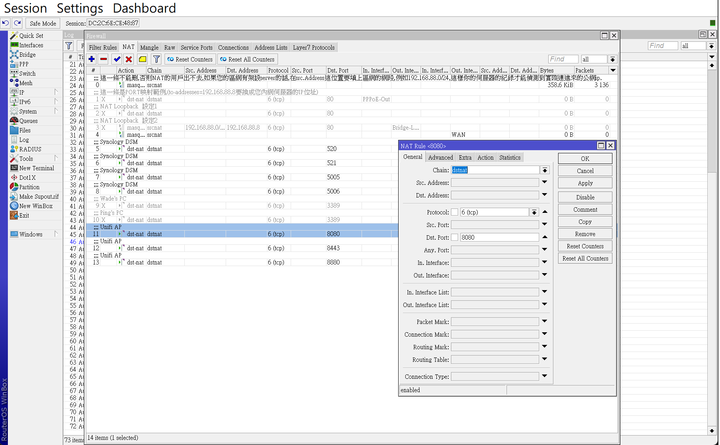Open Firewall search column dropdown
Image resolution: width=720 pixels, height=445 pixels.
pos(613,59)
